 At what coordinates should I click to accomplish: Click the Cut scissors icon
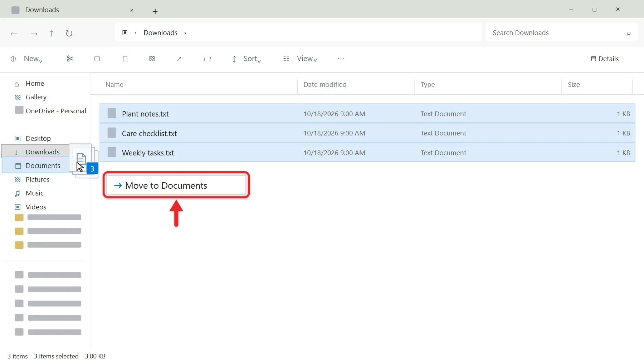(x=70, y=59)
